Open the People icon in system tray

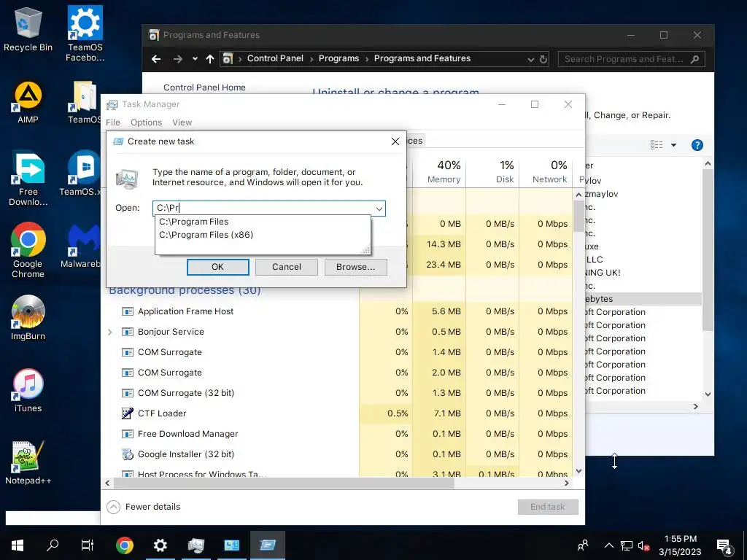pyautogui.click(x=583, y=545)
